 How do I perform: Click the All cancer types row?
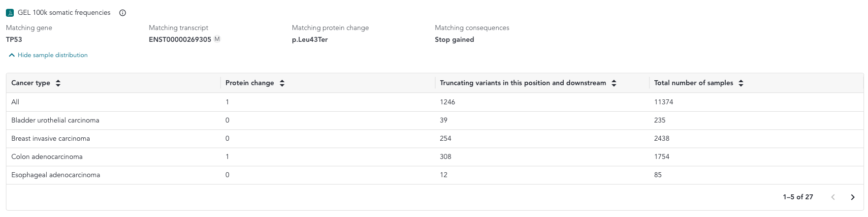click(435, 102)
